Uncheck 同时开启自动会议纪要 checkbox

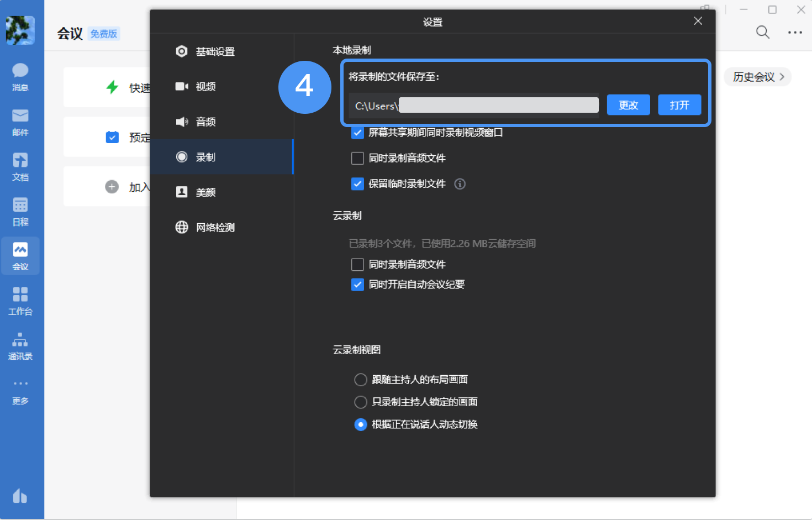point(358,285)
